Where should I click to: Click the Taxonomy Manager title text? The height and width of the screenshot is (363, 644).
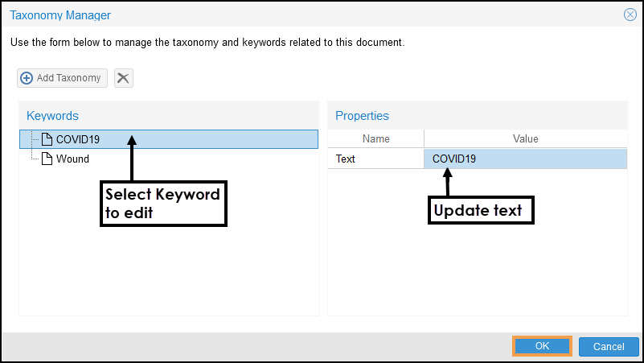tap(60, 14)
